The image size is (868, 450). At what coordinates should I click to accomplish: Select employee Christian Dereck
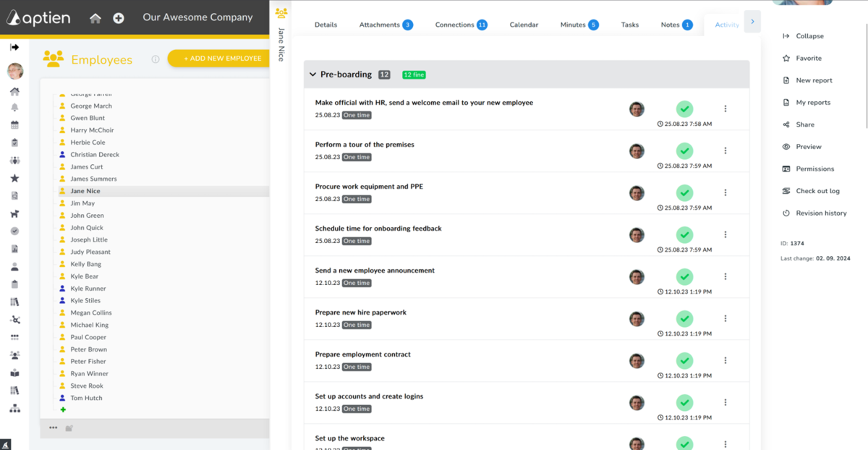point(95,154)
